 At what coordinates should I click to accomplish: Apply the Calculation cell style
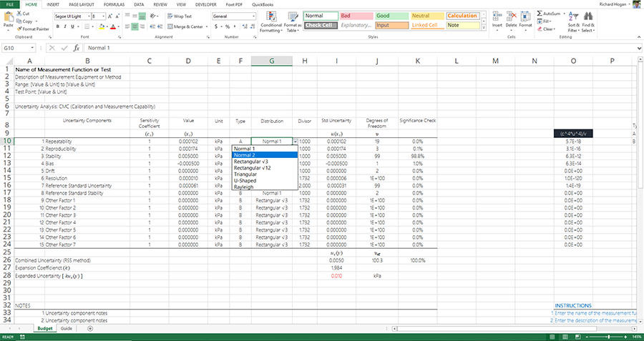pyautogui.click(x=463, y=16)
